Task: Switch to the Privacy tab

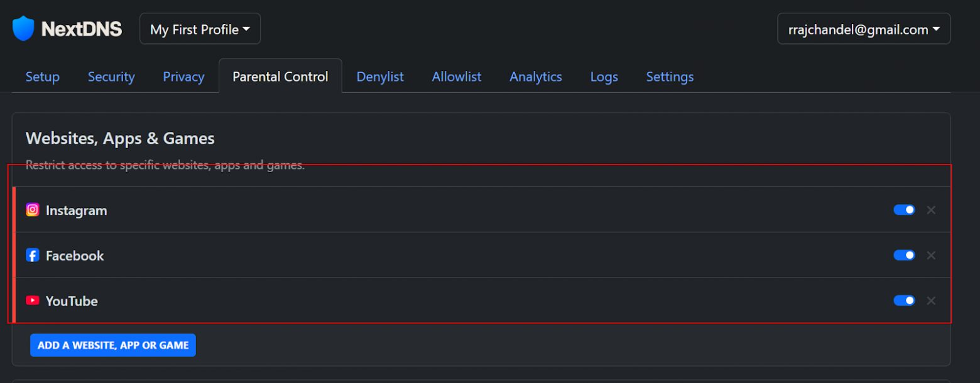Action: pyautogui.click(x=183, y=77)
